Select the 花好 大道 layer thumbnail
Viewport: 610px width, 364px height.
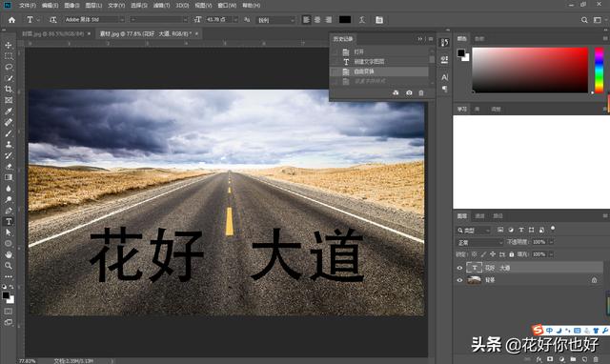(x=474, y=268)
